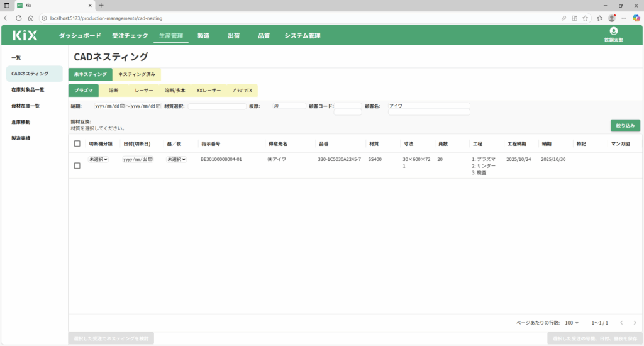Switch to the ネスティング済み tab
Image resolution: width=644 pixels, height=346 pixels.
136,74
